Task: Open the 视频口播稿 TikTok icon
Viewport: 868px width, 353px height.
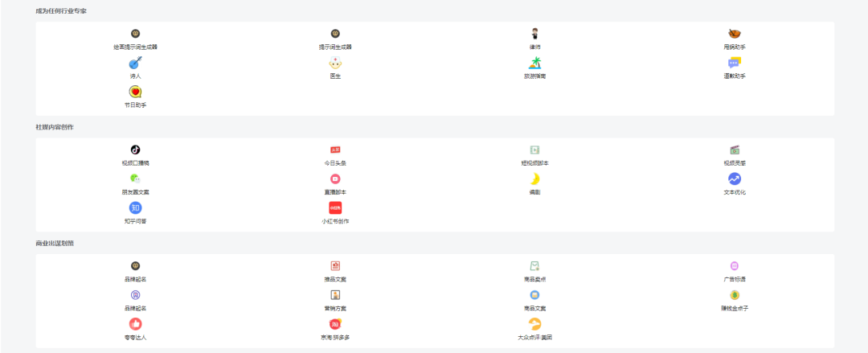Action: [x=136, y=150]
